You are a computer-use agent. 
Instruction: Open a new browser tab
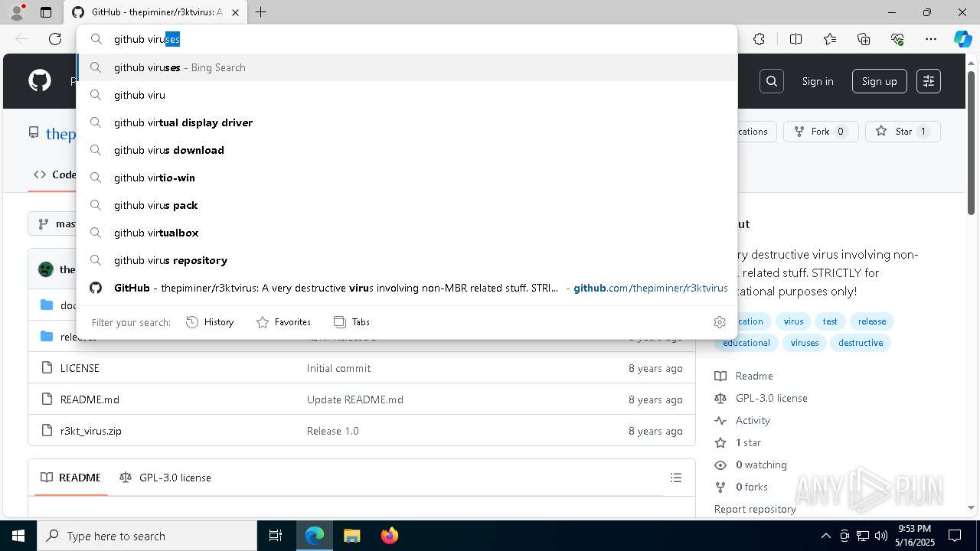260,12
